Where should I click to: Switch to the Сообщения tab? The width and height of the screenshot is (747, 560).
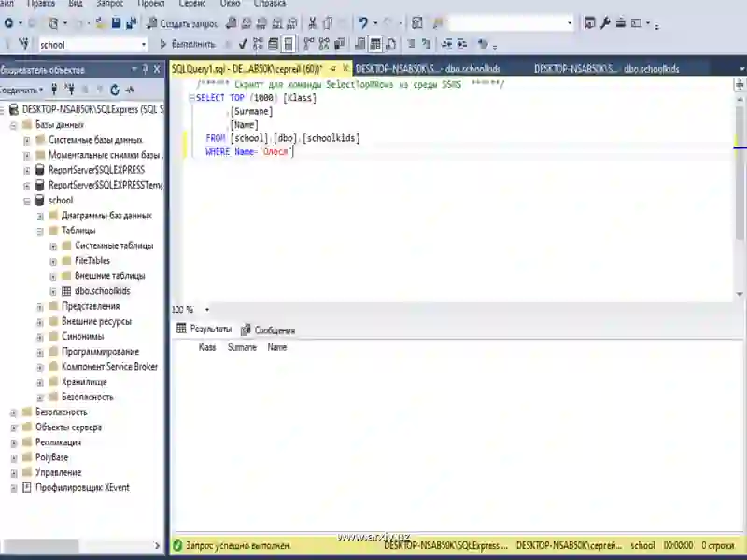(x=268, y=329)
